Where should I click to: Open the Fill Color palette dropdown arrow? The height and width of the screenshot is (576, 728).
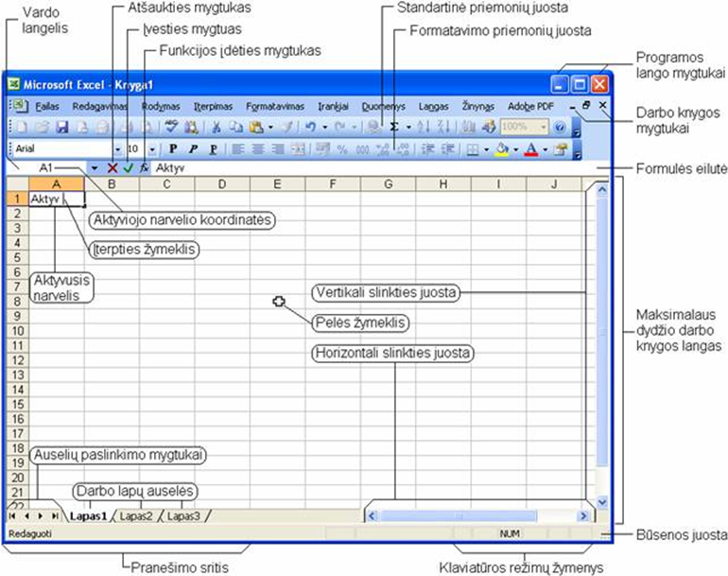pos(516,149)
